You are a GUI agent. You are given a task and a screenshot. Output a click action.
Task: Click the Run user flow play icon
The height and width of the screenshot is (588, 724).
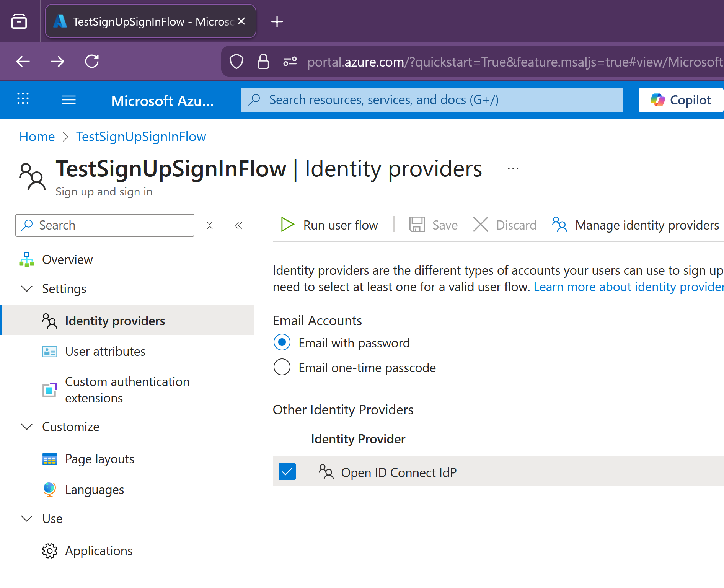[287, 225]
